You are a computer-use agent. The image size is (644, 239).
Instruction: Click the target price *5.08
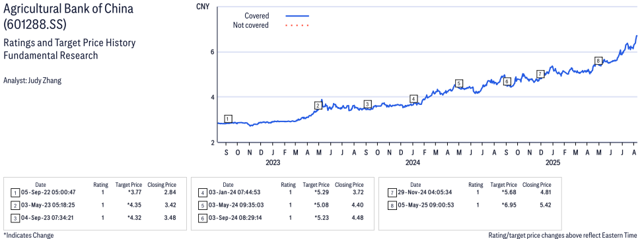[322, 205]
